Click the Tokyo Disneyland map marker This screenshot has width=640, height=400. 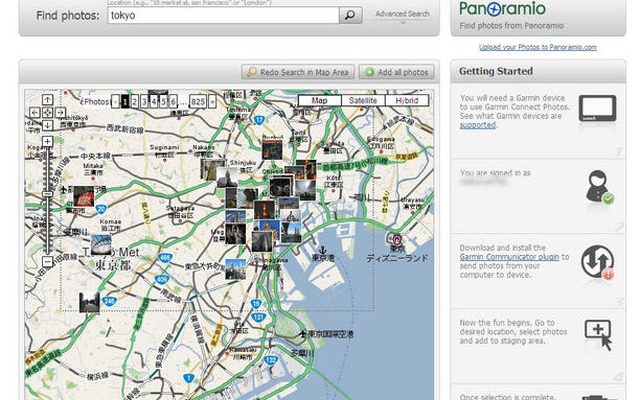(396, 238)
